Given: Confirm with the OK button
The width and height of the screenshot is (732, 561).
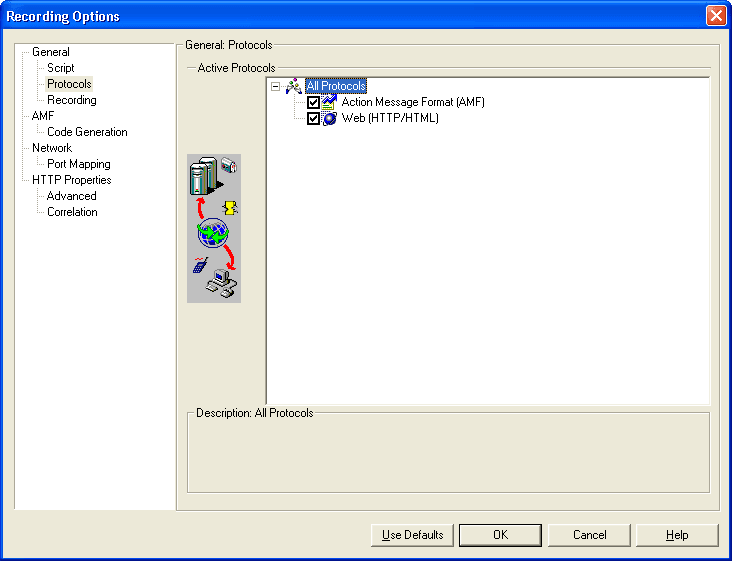Looking at the screenshot, I should [x=500, y=535].
